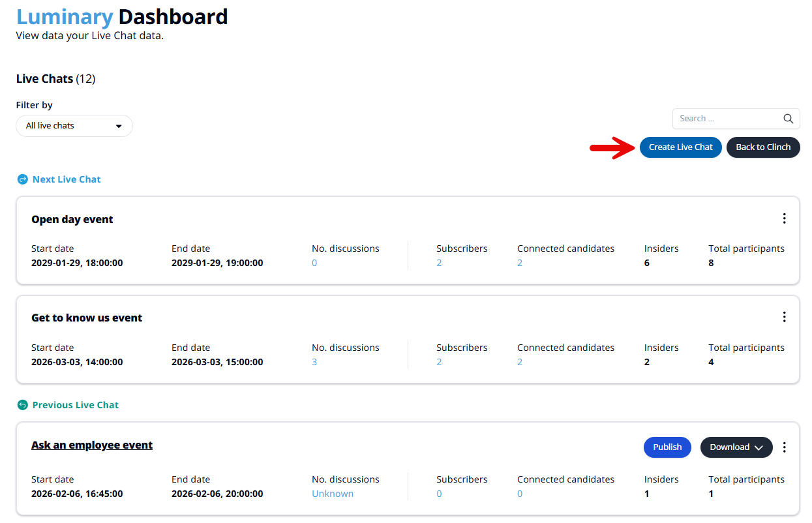
Task: View subscribers of Open day event
Action: pyautogui.click(x=439, y=263)
